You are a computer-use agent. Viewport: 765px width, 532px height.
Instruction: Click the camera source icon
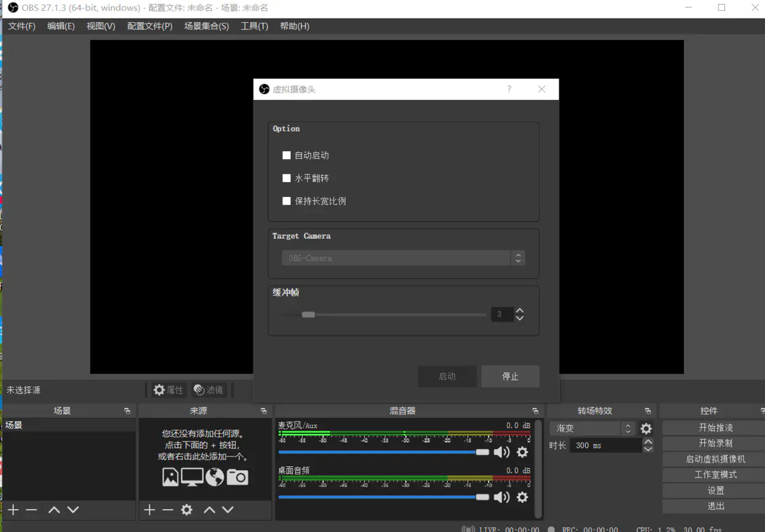point(238,476)
